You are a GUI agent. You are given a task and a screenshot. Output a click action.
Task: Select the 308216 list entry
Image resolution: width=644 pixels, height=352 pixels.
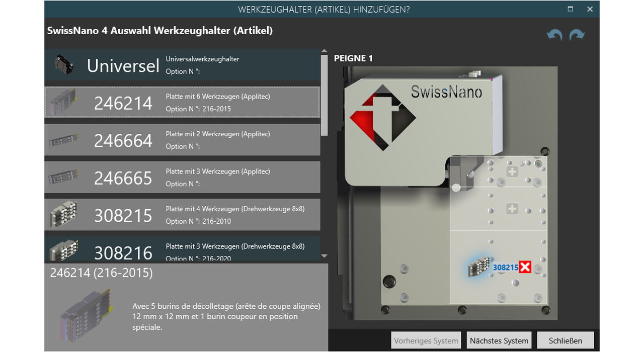tap(182, 250)
